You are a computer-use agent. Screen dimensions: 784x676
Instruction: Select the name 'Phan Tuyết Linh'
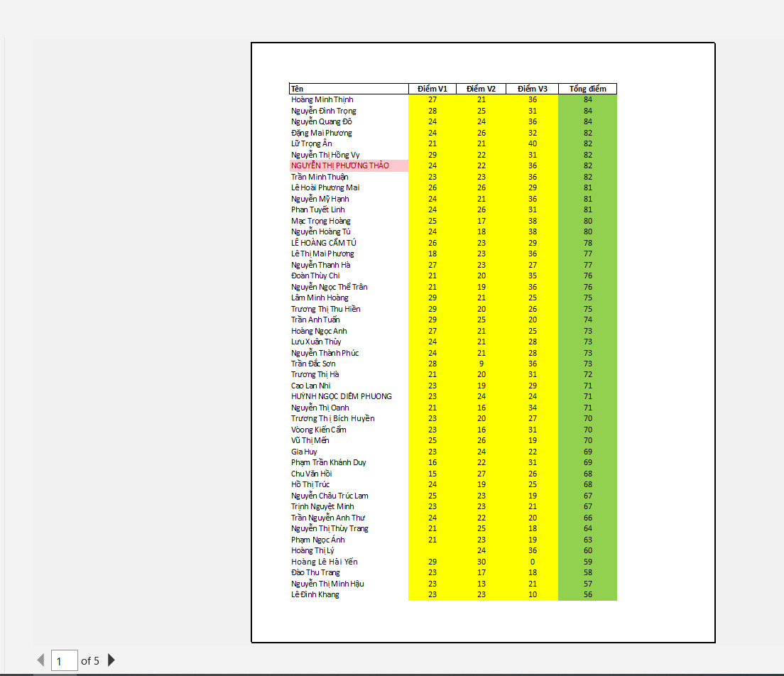coord(318,209)
